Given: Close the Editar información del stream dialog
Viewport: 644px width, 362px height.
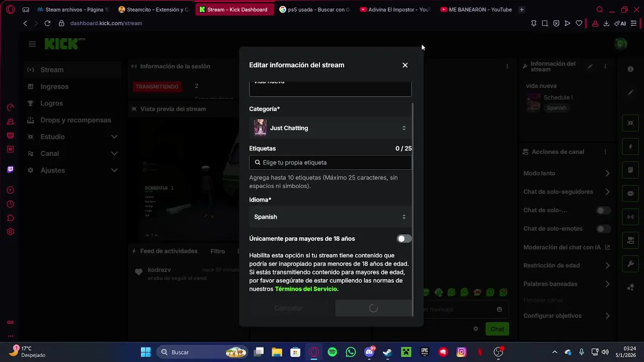Looking at the screenshot, I should 405,65.
